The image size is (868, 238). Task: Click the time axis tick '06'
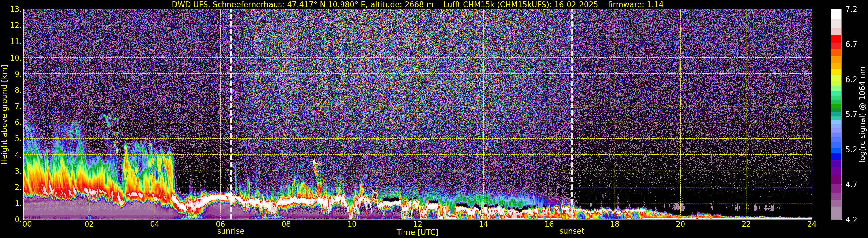(x=220, y=224)
